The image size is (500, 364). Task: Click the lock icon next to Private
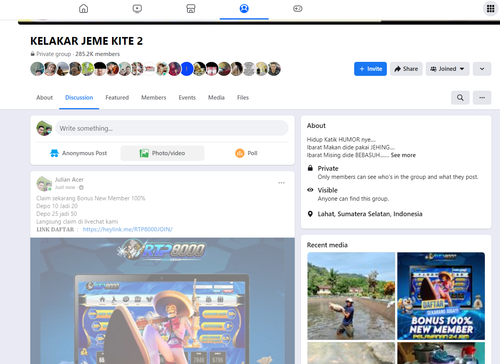(x=310, y=168)
